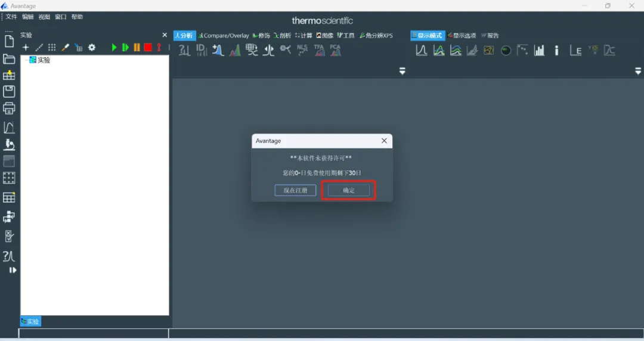Image resolution: width=644 pixels, height=341 pixels.
Task: Switch to the 剖析 tab
Action: coord(283,35)
